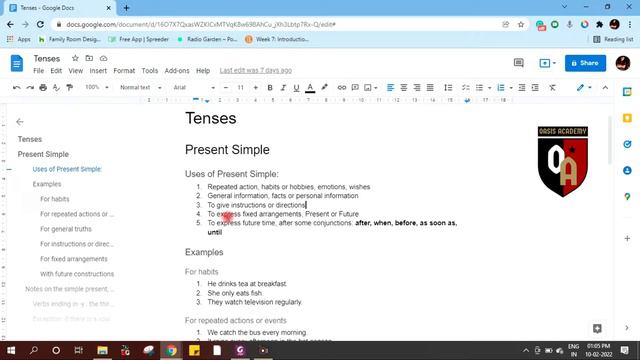The height and width of the screenshot is (360, 640).
Task: Open numbered list options dropdown arrow
Action: (511, 87)
